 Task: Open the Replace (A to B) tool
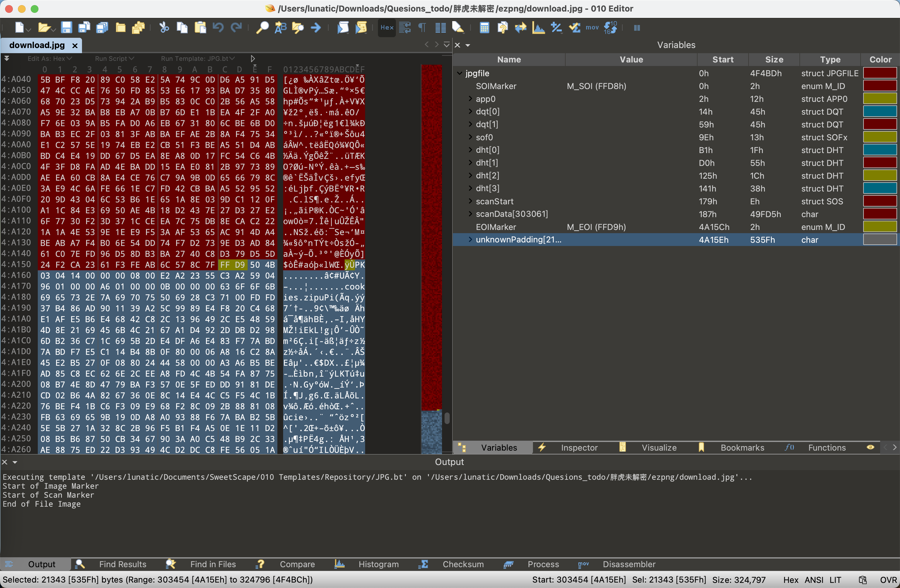(280, 28)
